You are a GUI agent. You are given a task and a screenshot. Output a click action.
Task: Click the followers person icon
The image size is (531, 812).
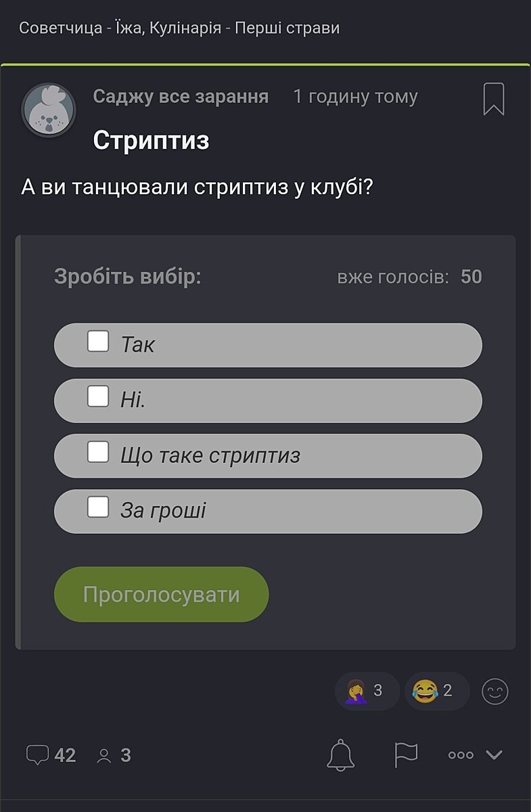104,755
